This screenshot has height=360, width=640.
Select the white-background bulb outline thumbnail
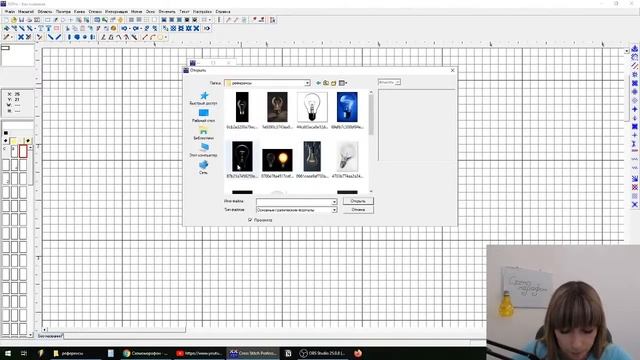tap(312, 107)
